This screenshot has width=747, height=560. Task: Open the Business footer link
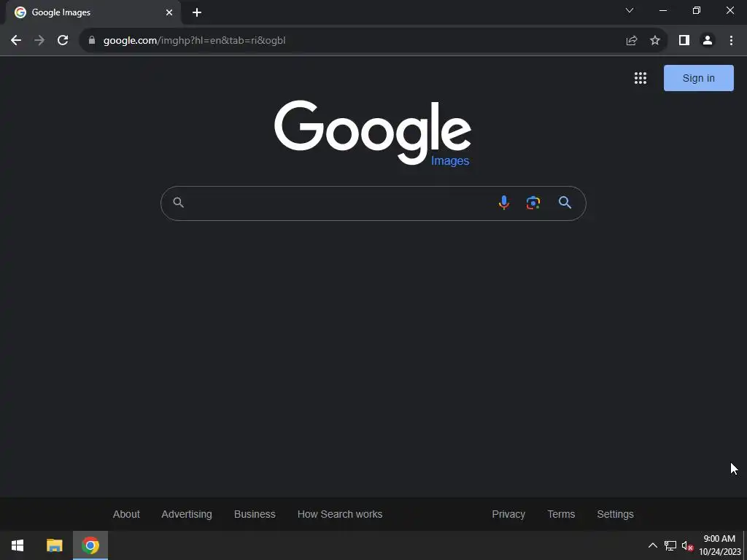(255, 514)
